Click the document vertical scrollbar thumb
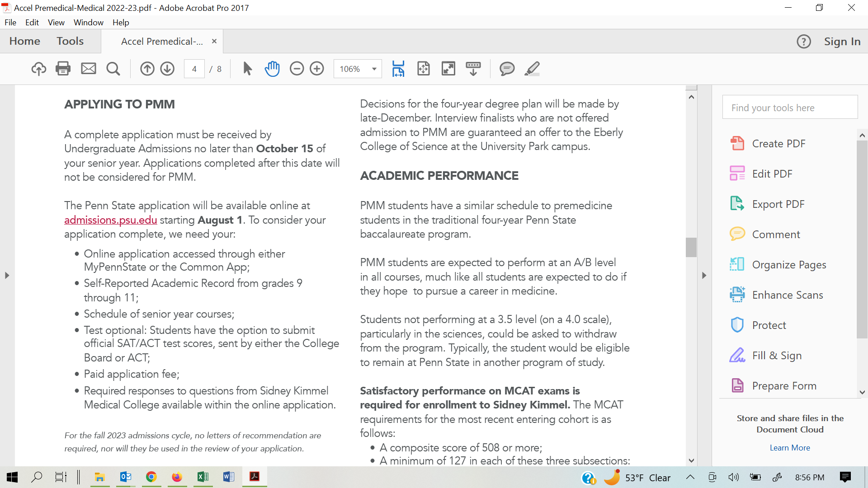The width and height of the screenshot is (868, 488). 691,247
